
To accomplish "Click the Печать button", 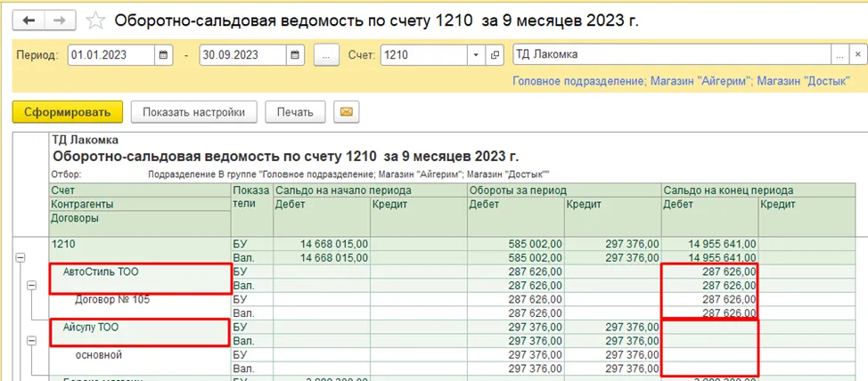I will click(x=296, y=111).
